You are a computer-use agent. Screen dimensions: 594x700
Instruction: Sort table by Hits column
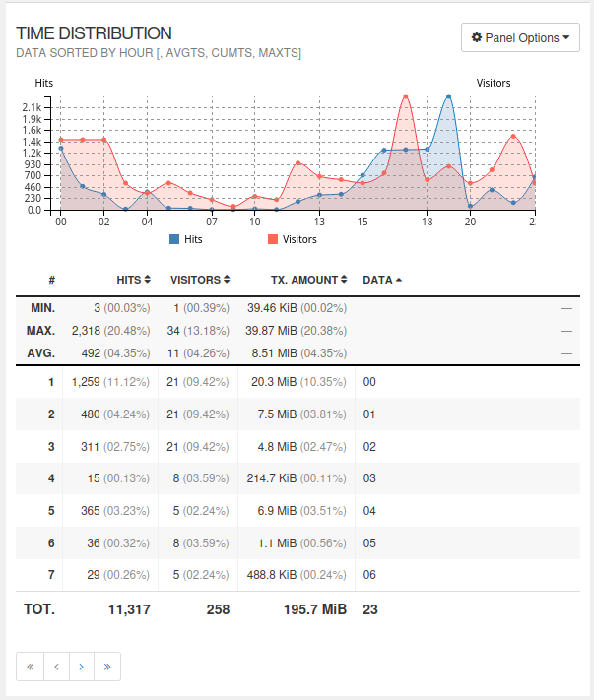(x=133, y=280)
